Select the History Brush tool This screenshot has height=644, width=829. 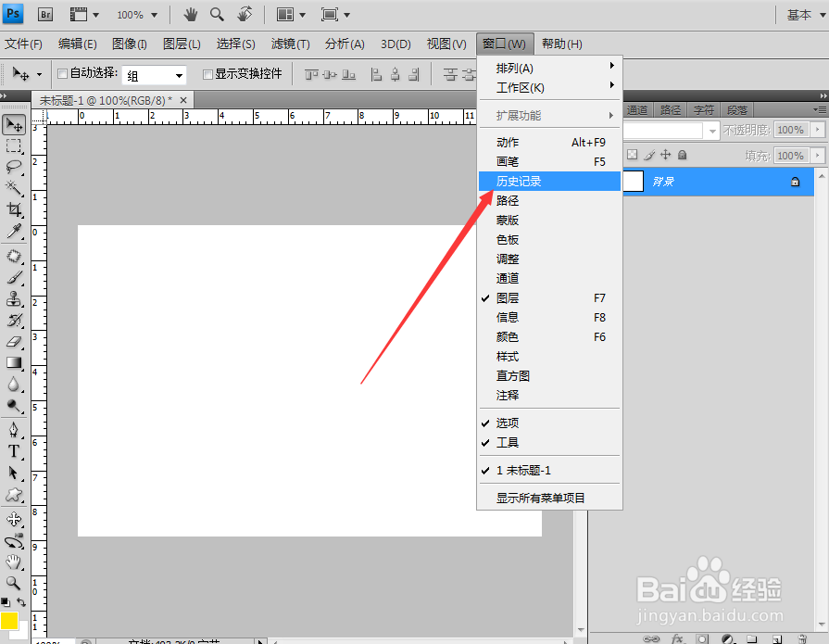[14, 321]
